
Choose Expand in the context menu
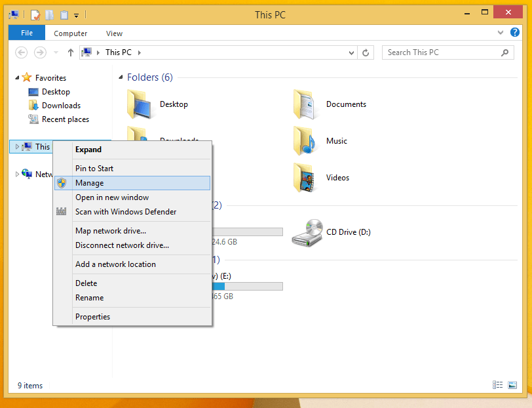click(x=132, y=150)
